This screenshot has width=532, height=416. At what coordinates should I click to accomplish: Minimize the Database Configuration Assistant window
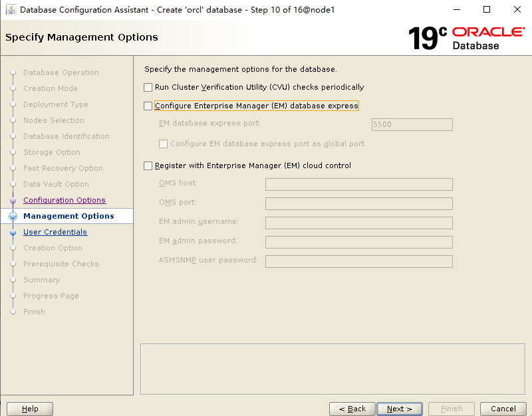[x=457, y=9]
